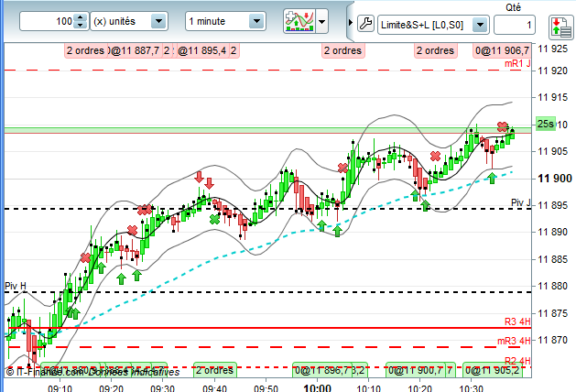
Task: Click the 09:50 time on the axis
Action: [x=266, y=388]
